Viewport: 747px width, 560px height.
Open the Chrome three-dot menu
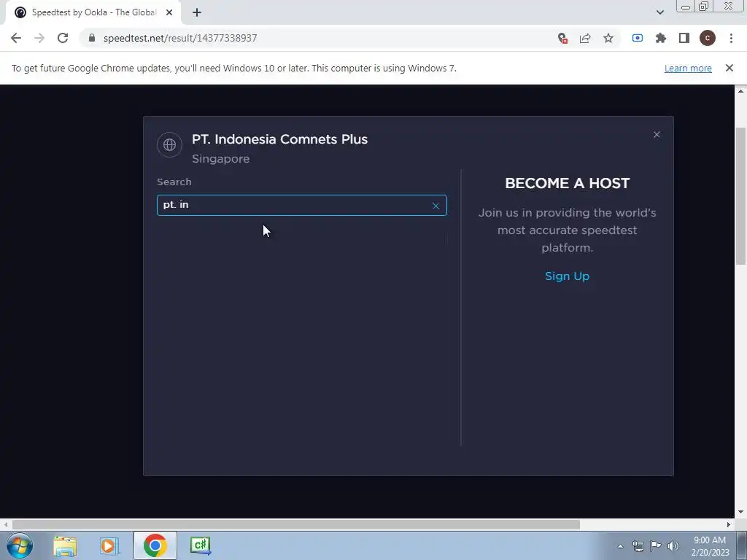[731, 38]
